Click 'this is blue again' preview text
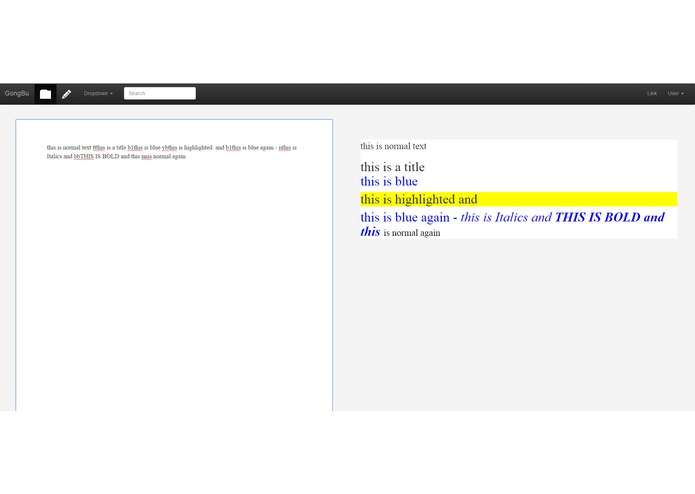The image size is (695, 494). [405, 218]
